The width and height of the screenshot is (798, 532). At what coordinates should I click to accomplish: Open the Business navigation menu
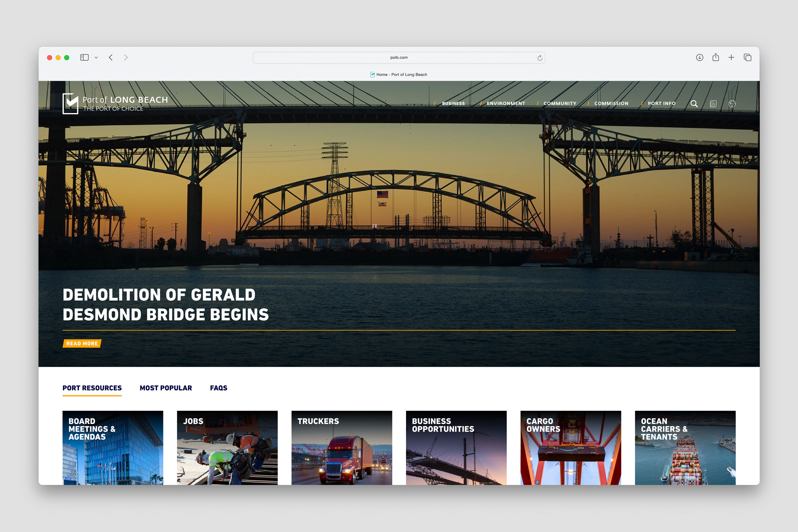click(453, 104)
